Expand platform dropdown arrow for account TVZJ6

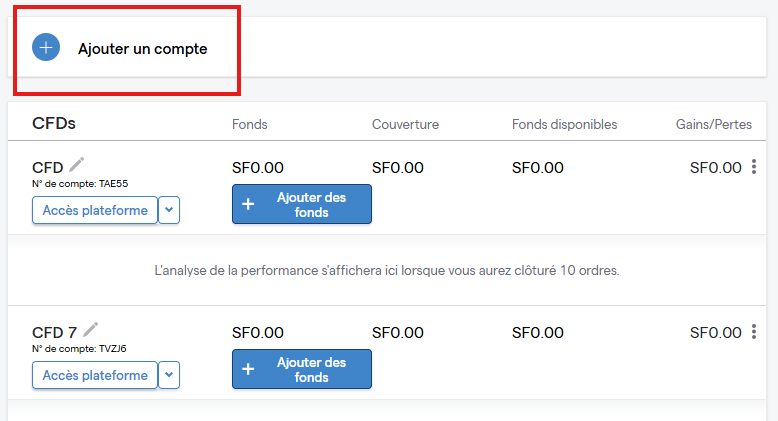pos(169,375)
